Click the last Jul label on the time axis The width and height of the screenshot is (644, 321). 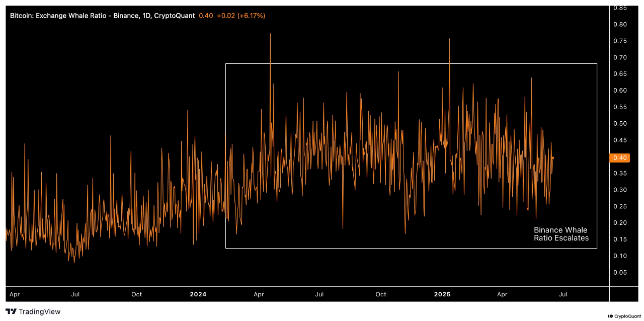[x=563, y=294]
